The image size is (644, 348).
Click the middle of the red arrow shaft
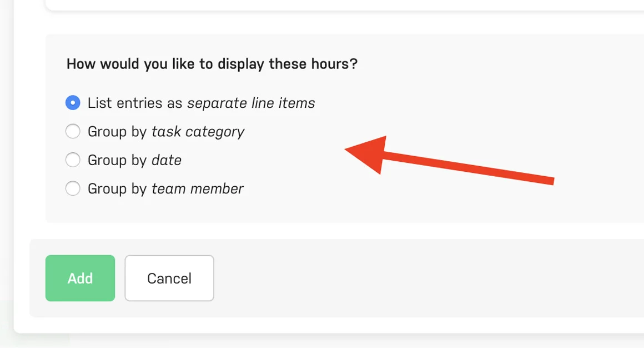click(466, 168)
